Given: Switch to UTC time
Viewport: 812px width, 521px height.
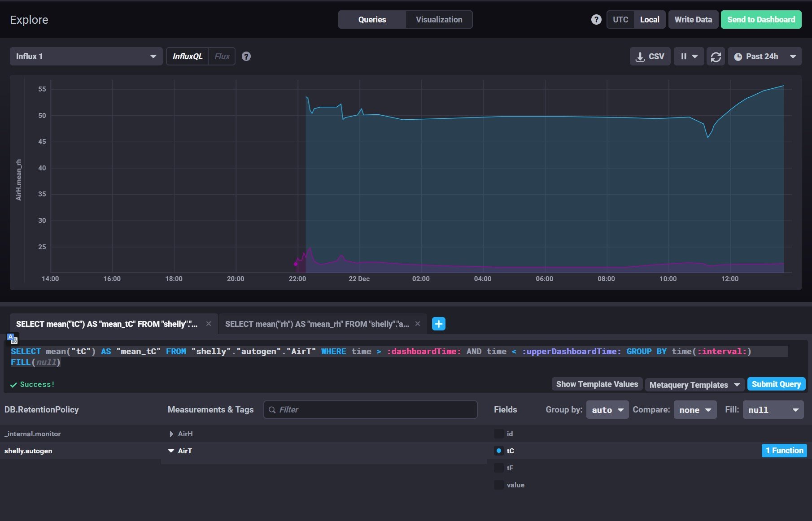Looking at the screenshot, I should pyautogui.click(x=620, y=20).
